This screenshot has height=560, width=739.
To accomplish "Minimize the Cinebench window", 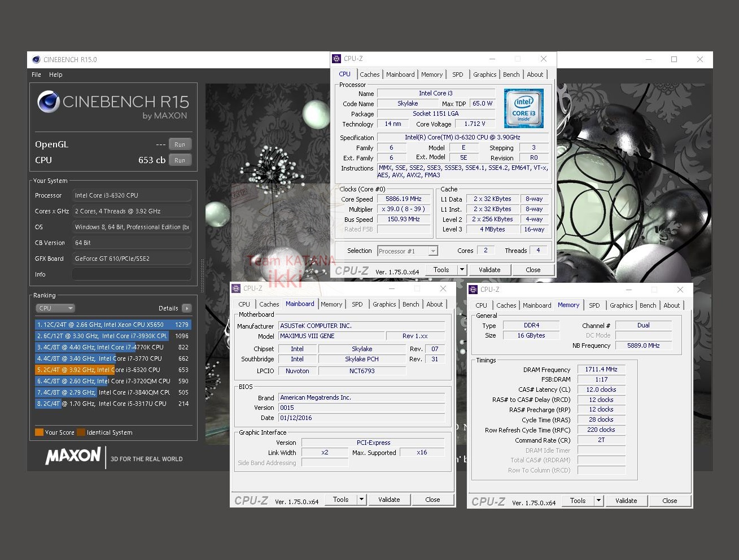I will click(x=648, y=59).
